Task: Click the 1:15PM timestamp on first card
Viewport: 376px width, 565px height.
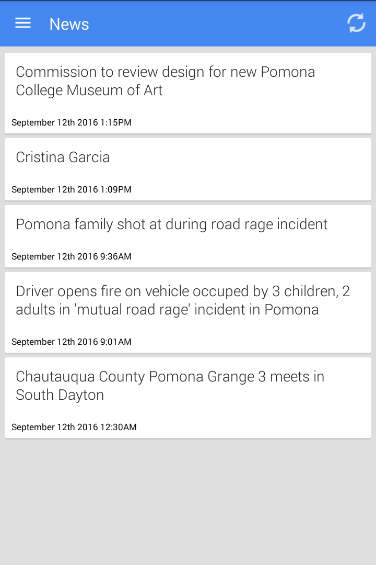Action: tap(71, 123)
